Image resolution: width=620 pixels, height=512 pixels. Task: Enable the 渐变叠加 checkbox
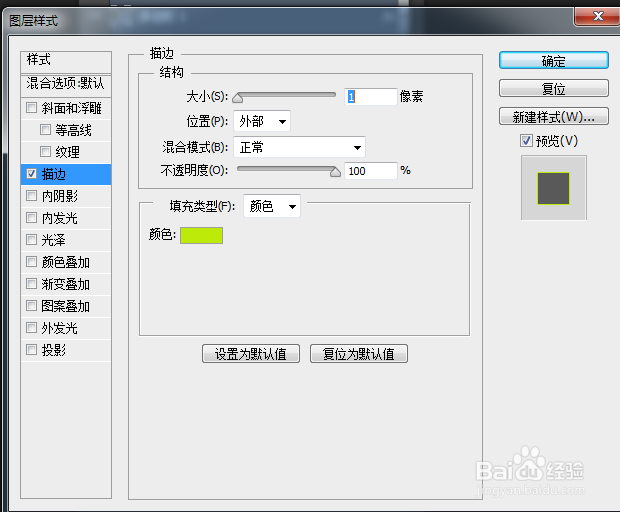[x=31, y=283]
